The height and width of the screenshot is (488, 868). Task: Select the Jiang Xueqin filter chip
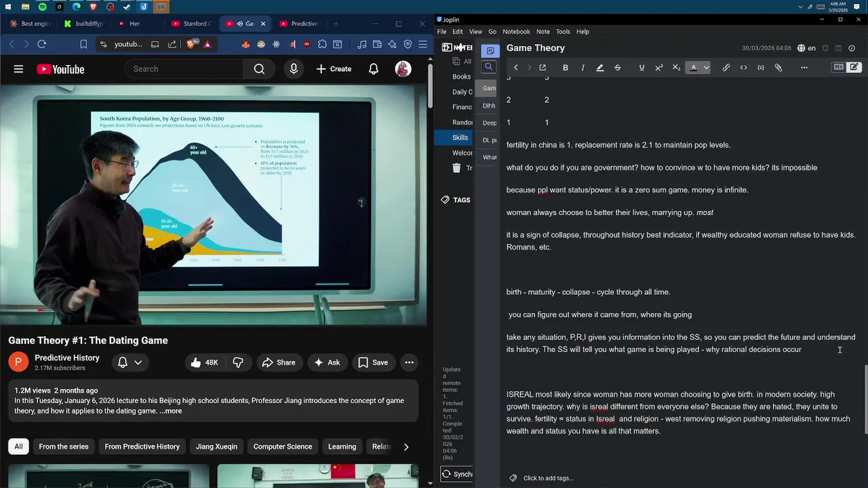click(x=216, y=447)
